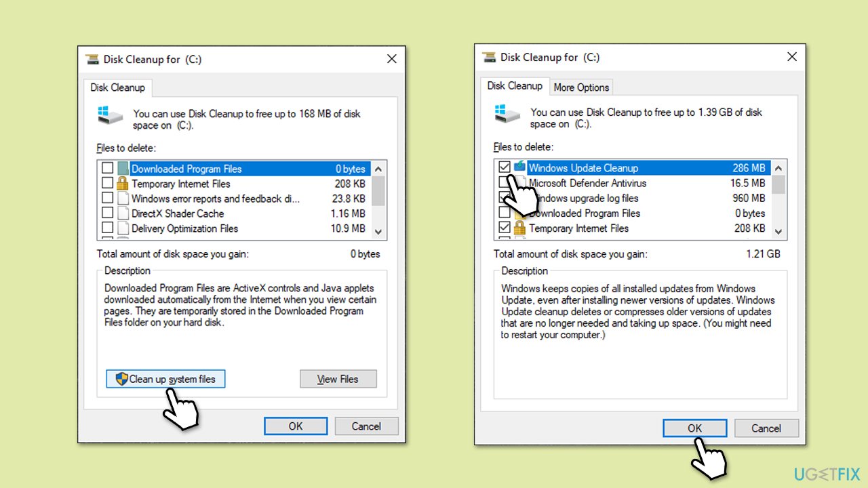Check the Downloaded Program Files checkbox in left dialog
Screen dimensions: 868x488
pos(107,169)
